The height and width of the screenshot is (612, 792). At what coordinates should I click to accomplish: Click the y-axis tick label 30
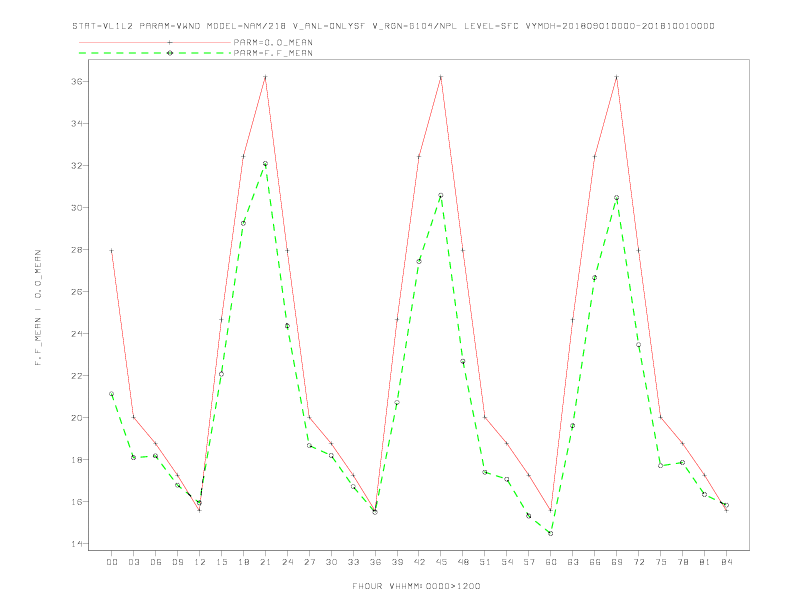[77, 208]
